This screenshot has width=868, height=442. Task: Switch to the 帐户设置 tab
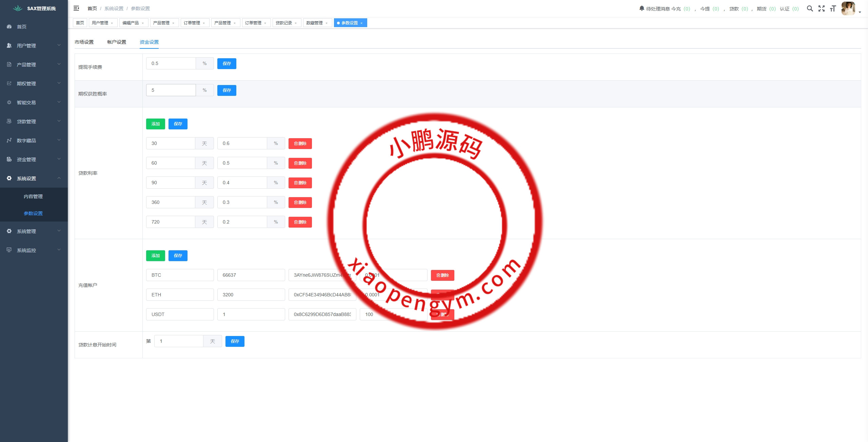pyautogui.click(x=116, y=42)
